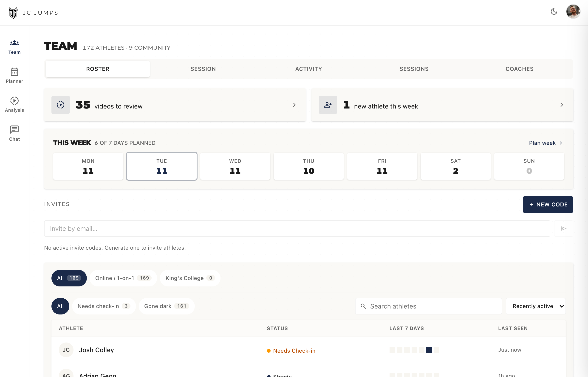Click the send invite arrow icon
The width and height of the screenshot is (588, 377).
coord(564,228)
